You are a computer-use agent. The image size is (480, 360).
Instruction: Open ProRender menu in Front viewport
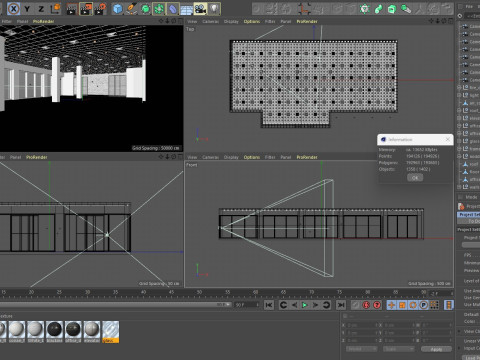coord(307,157)
